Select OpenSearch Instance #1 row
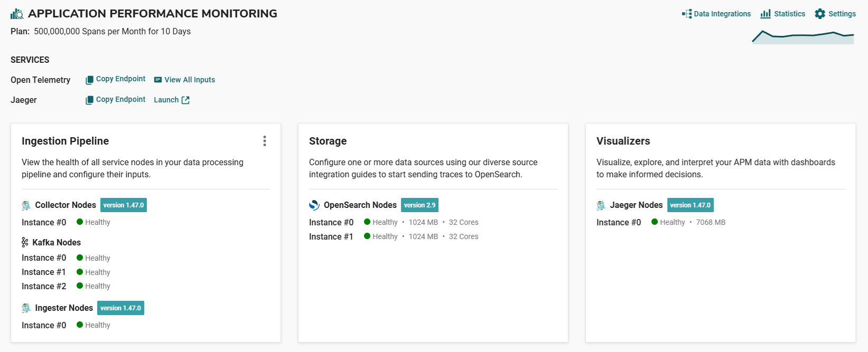868x352 pixels. pyautogui.click(x=331, y=237)
